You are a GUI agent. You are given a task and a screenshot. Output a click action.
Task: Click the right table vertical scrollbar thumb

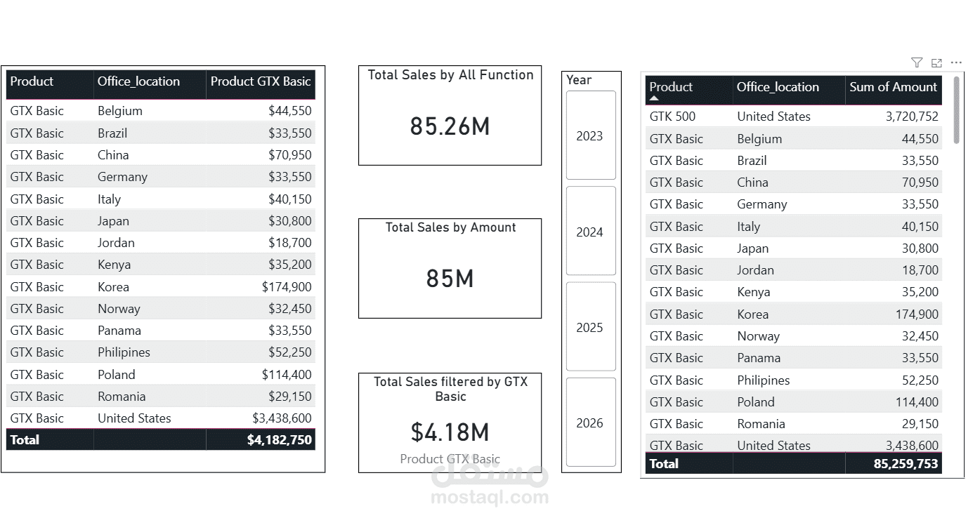coord(956,110)
